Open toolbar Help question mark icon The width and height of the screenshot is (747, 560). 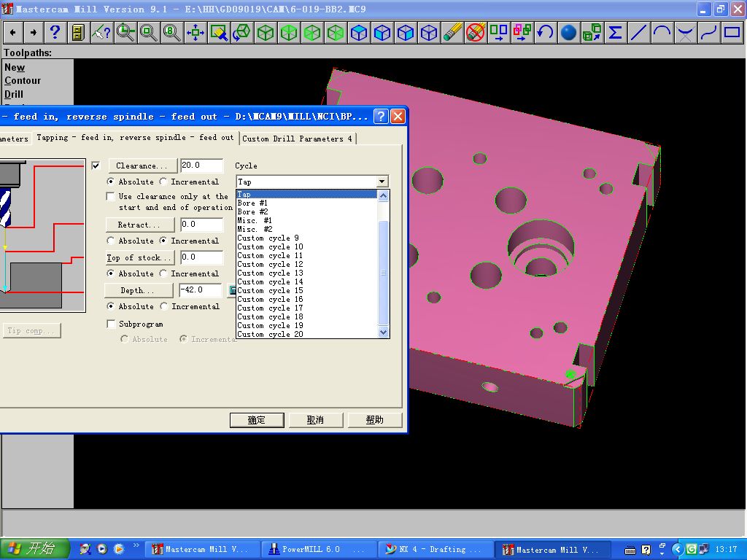click(55, 33)
